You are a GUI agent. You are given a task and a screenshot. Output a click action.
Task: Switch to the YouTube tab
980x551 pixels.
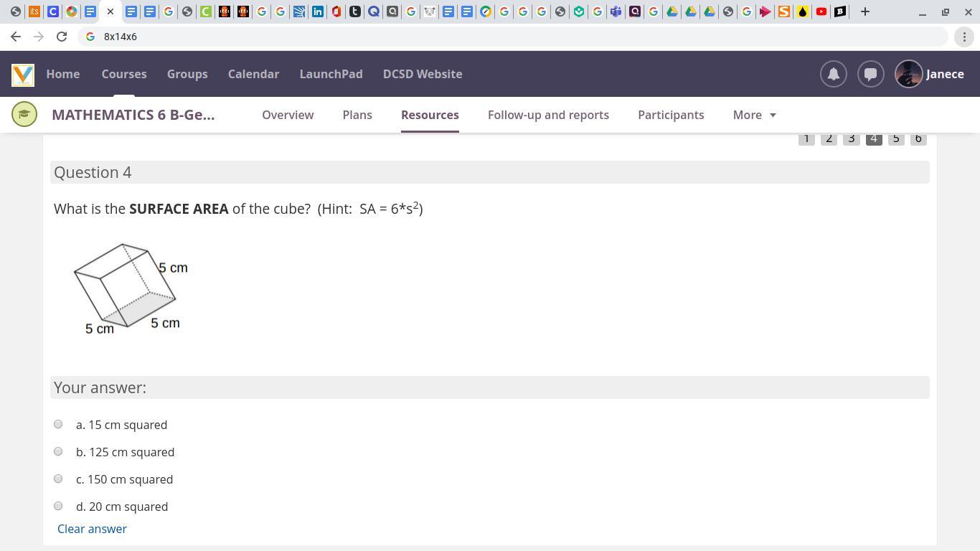point(821,11)
